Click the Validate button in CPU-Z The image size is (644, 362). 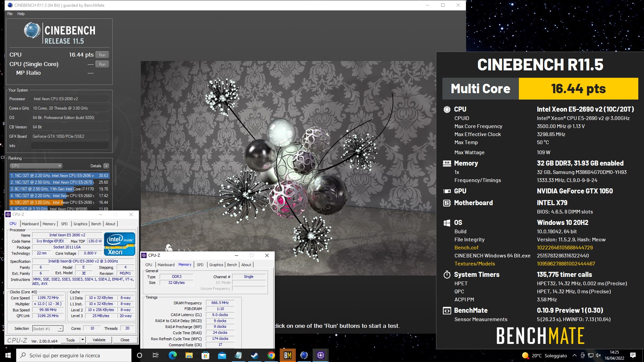[x=99, y=340]
